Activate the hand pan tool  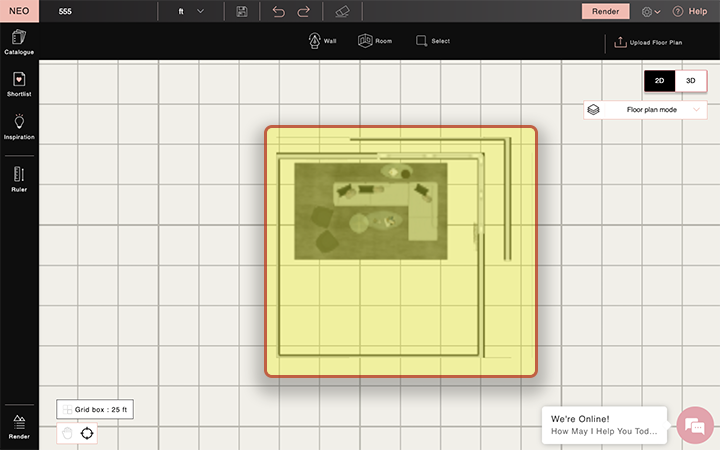click(x=67, y=433)
